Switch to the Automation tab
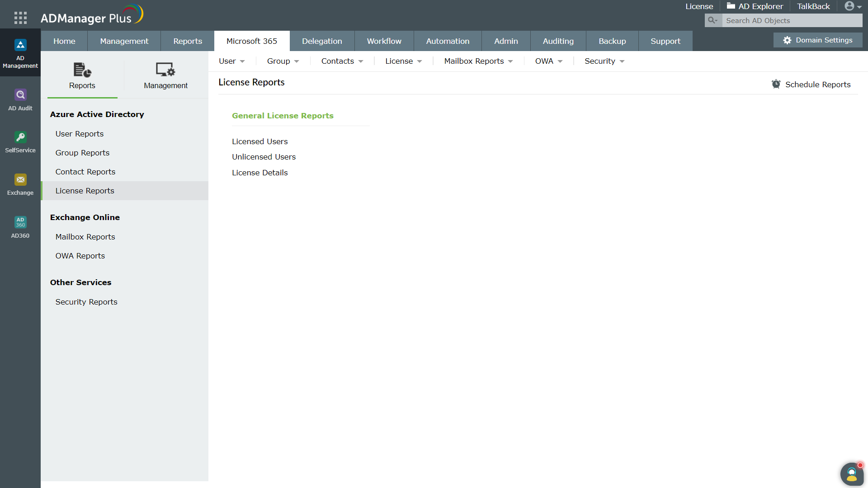This screenshot has width=868, height=488. [448, 41]
